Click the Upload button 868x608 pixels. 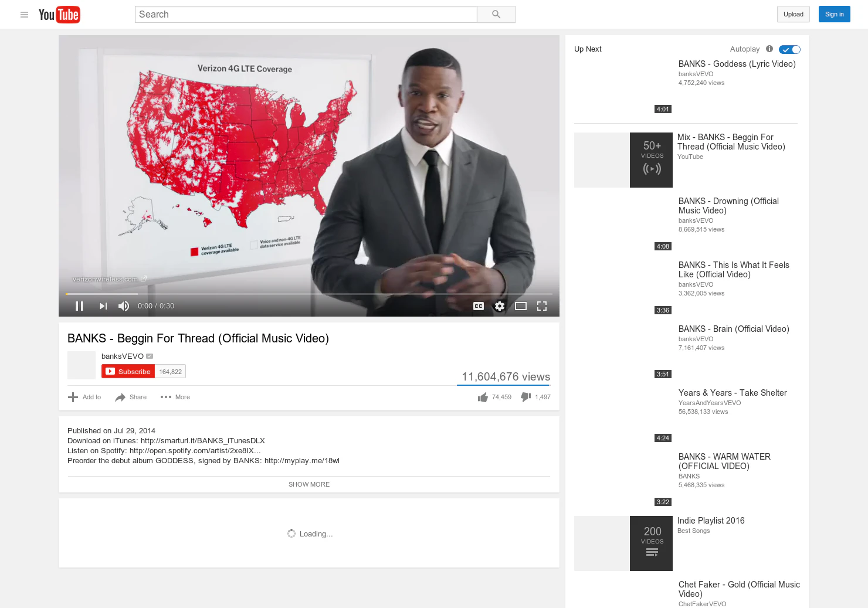coord(794,15)
